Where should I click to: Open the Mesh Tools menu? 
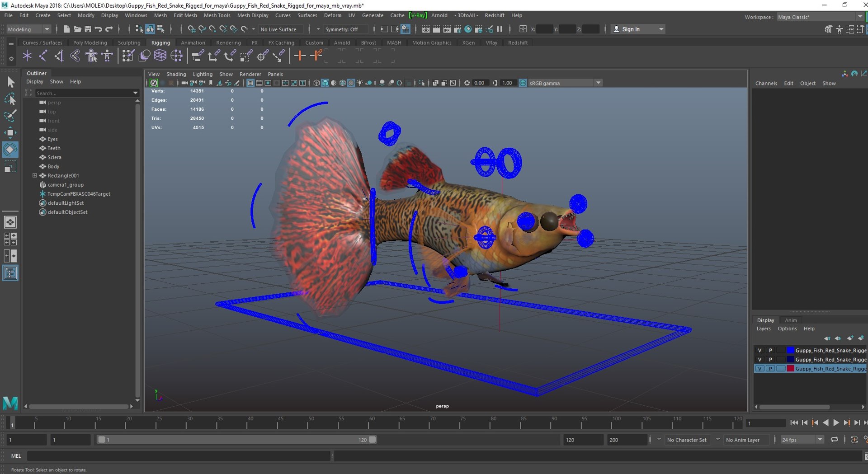point(217,15)
